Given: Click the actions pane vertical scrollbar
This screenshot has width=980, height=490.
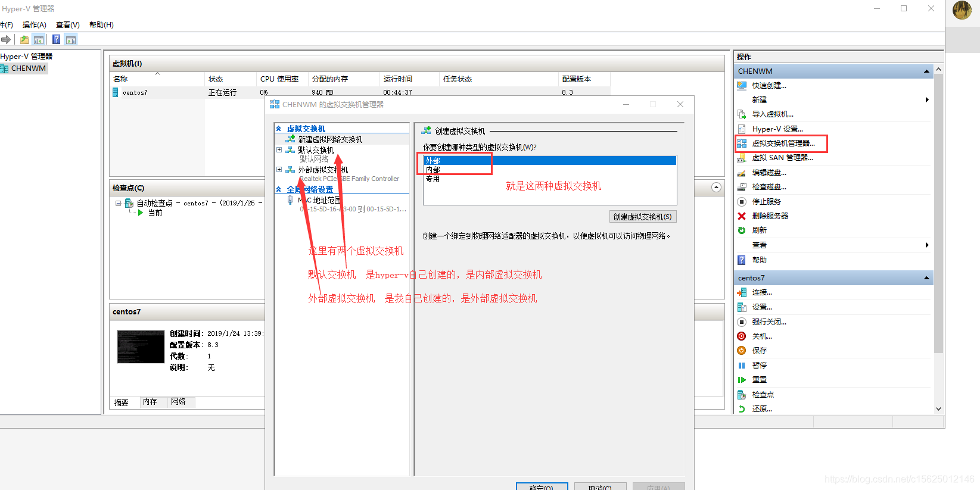Looking at the screenshot, I should (x=938, y=213).
